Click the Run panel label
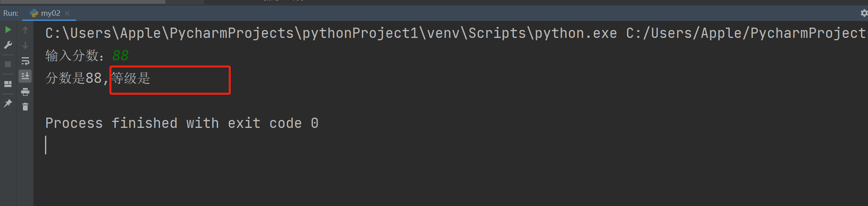This screenshot has width=868, height=206. click(x=11, y=13)
